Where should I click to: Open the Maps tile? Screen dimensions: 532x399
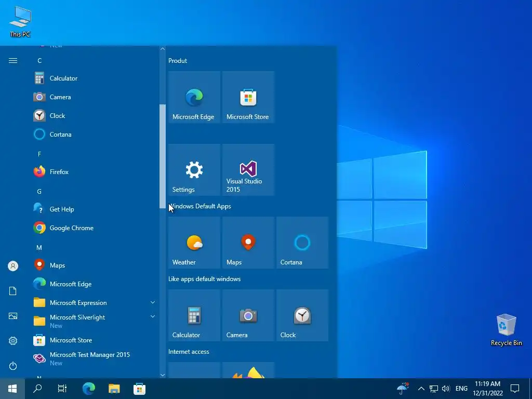(x=248, y=243)
